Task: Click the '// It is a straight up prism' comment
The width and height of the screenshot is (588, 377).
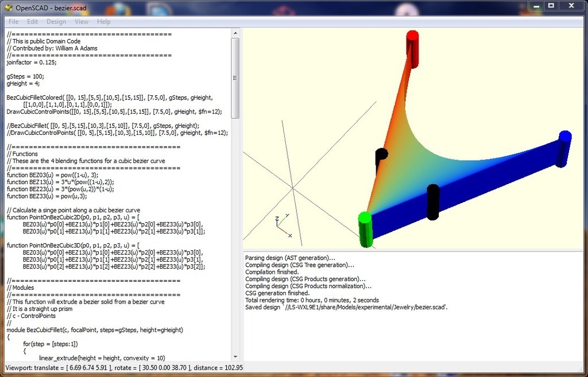Action: (x=40, y=309)
